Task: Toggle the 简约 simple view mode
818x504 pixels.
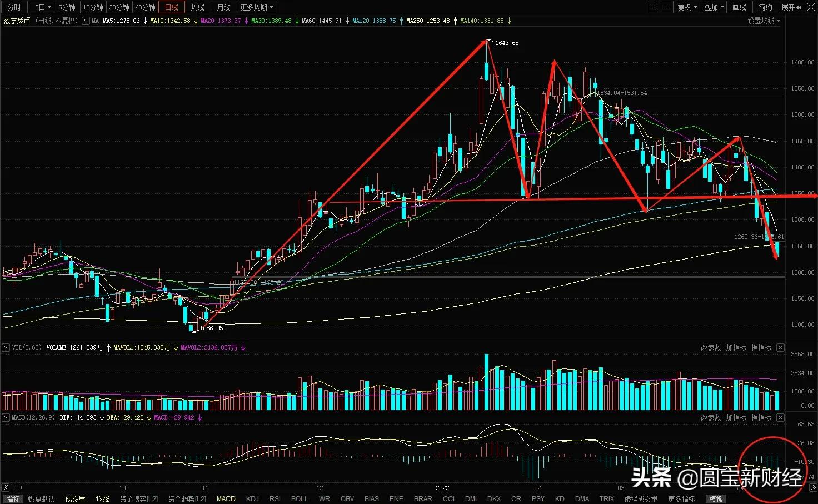Action: point(765,7)
